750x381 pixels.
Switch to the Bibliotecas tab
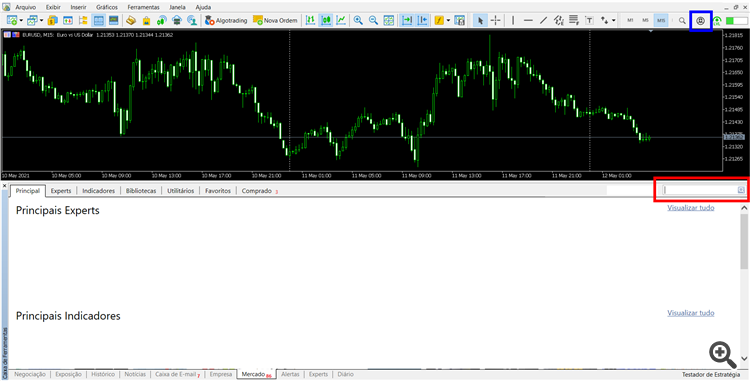coord(141,191)
